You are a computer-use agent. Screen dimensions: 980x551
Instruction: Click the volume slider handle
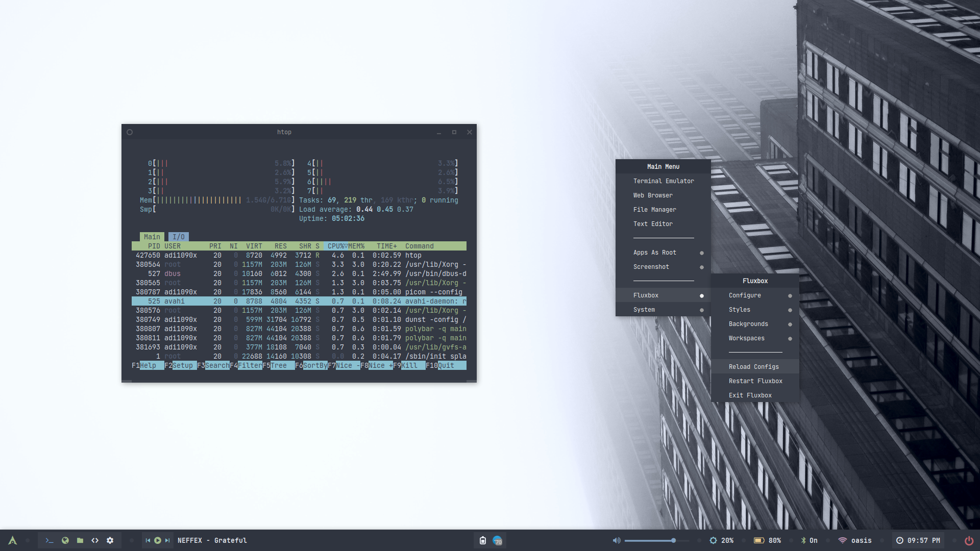[x=674, y=540]
